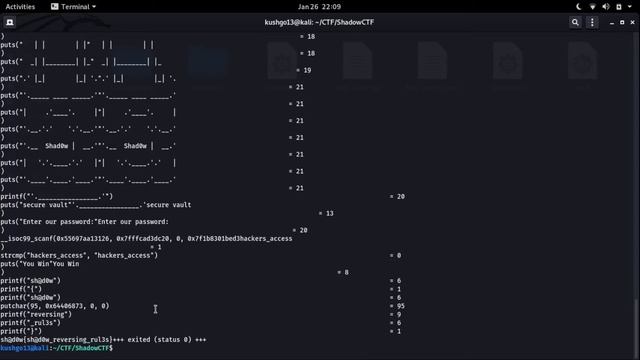This screenshot has height=360, width=640.
Task: Open the volume speaker icon
Action: tap(606, 7)
